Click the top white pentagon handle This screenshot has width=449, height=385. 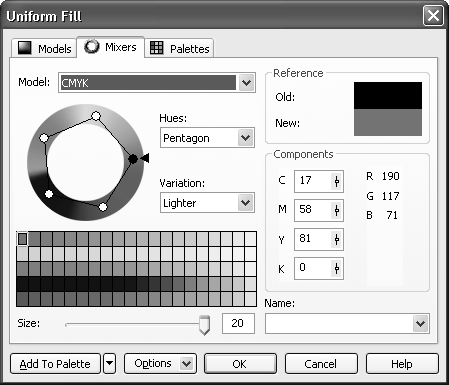pyautogui.click(x=96, y=116)
